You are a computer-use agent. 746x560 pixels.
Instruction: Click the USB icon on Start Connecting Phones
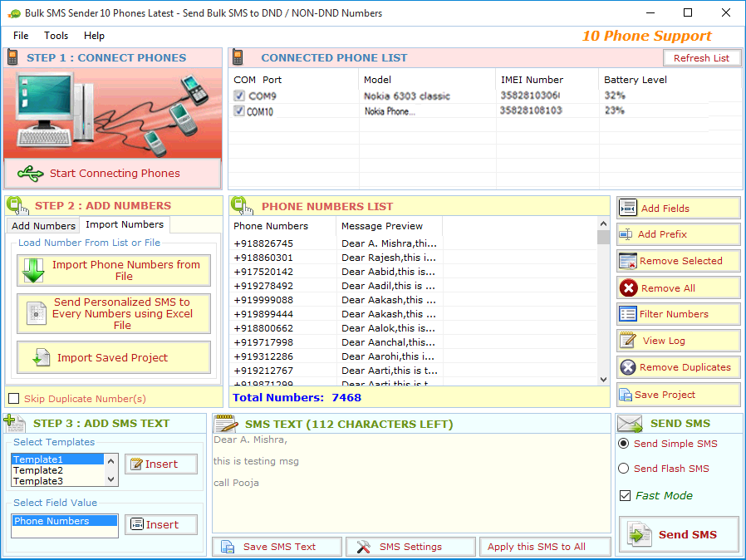[x=31, y=173]
